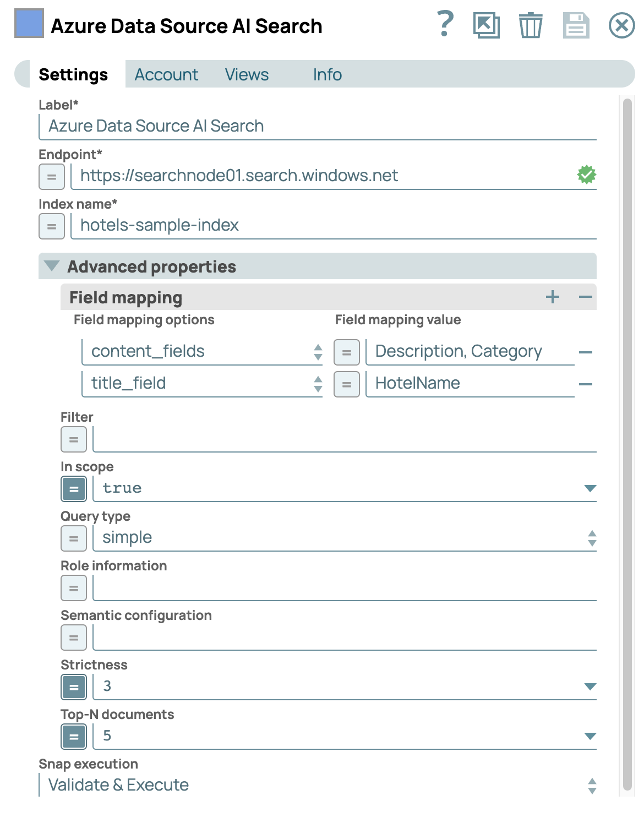Toggle expression button for Strictness
Viewport: 644px width, 828px height.
[x=74, y=687]
